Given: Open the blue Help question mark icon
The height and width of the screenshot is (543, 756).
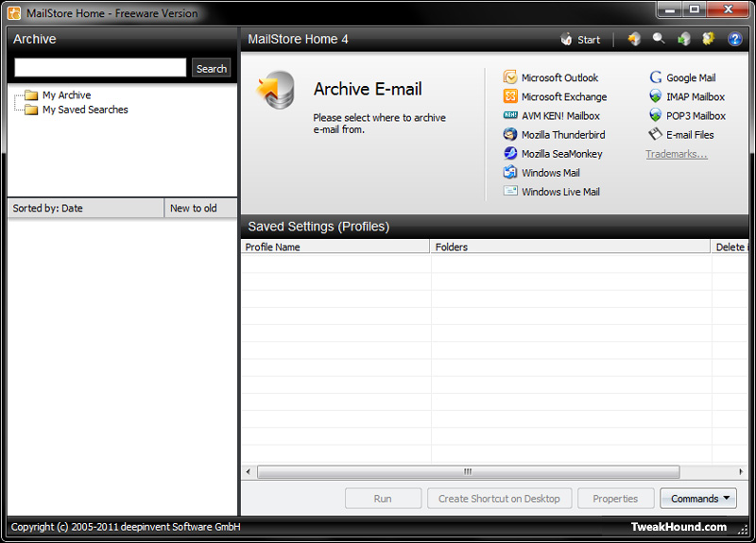Looking at the screenshot, I should click(x=735, y=39).
